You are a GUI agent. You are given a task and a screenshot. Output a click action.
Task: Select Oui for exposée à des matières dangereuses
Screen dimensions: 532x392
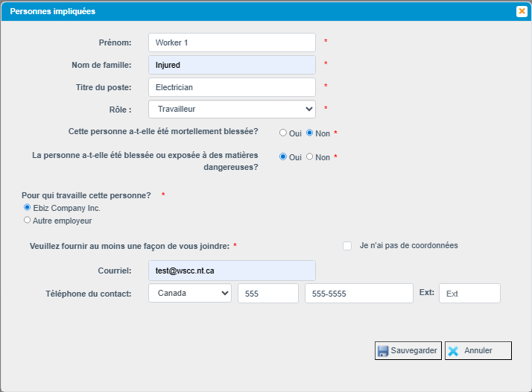coord(283,157)
